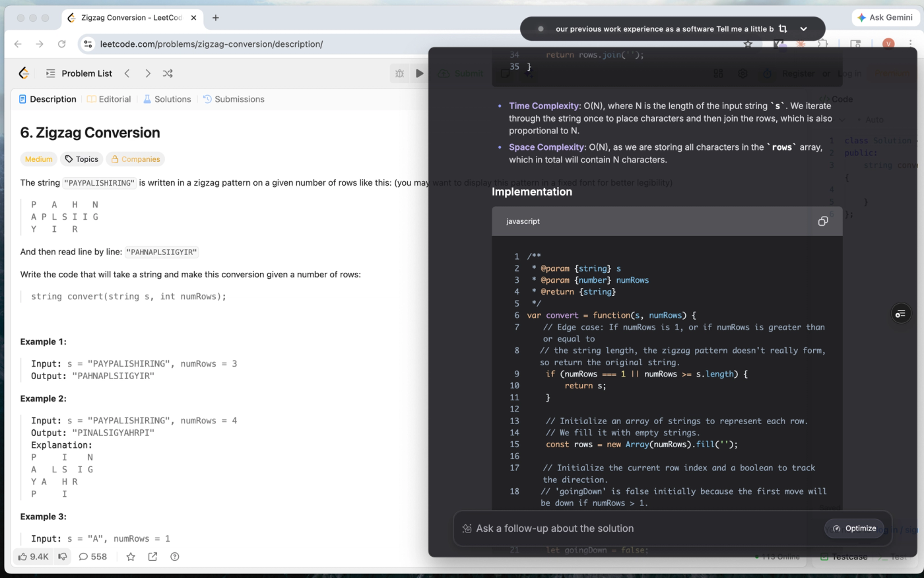This screenshot has width=924, height=578.
Task: Click the 'Example 2:' heading
Action: 44,398
